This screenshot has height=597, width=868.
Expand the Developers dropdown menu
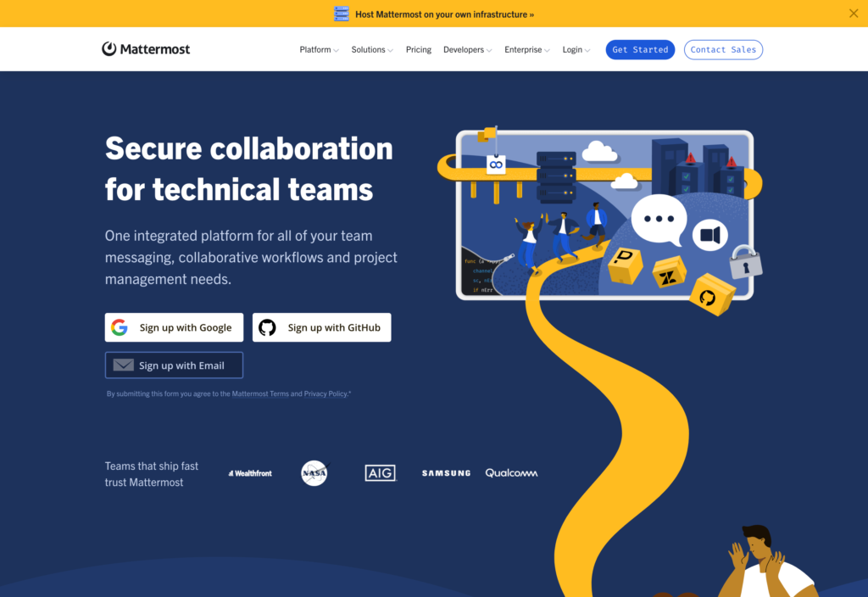(467, 50)
